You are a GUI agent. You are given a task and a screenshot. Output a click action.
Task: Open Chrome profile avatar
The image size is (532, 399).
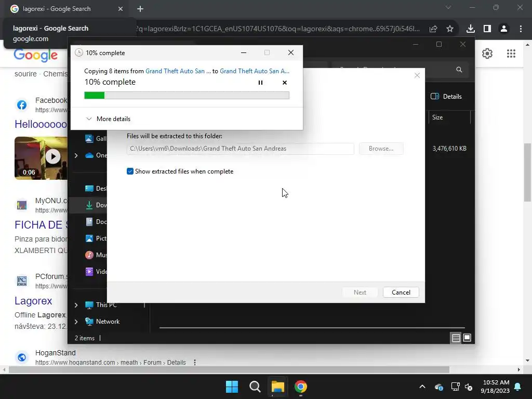click(x=504, y=29)
